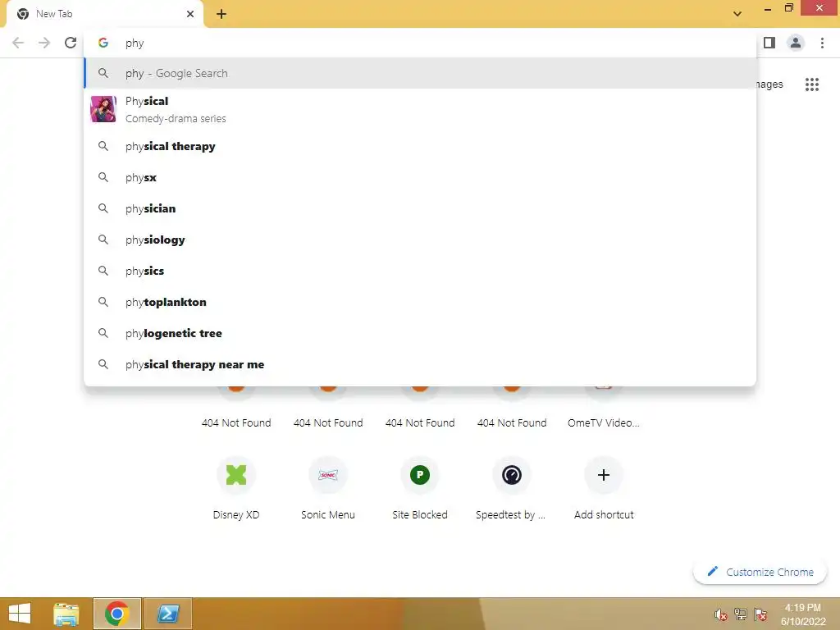Open the Google apps grid

point(812,84)
